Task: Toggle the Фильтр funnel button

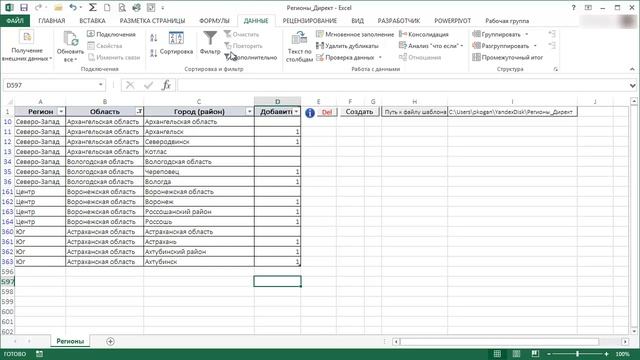Action: (210, 43)
